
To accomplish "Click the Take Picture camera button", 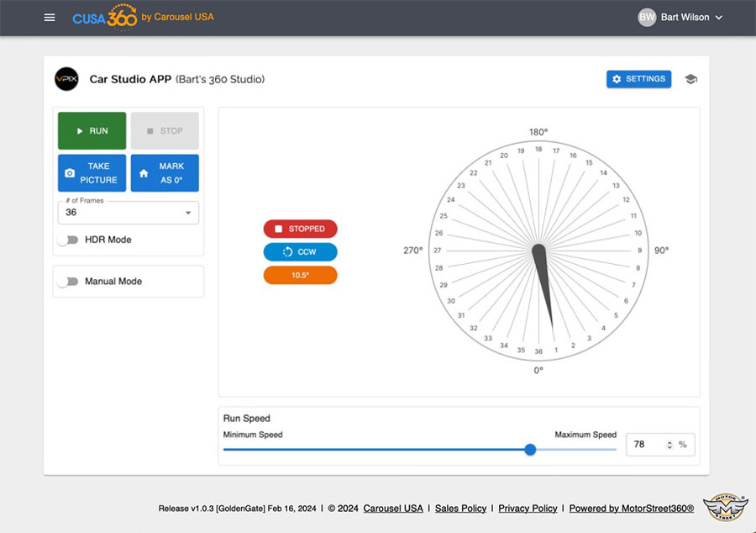I will [x=92, y=173].
